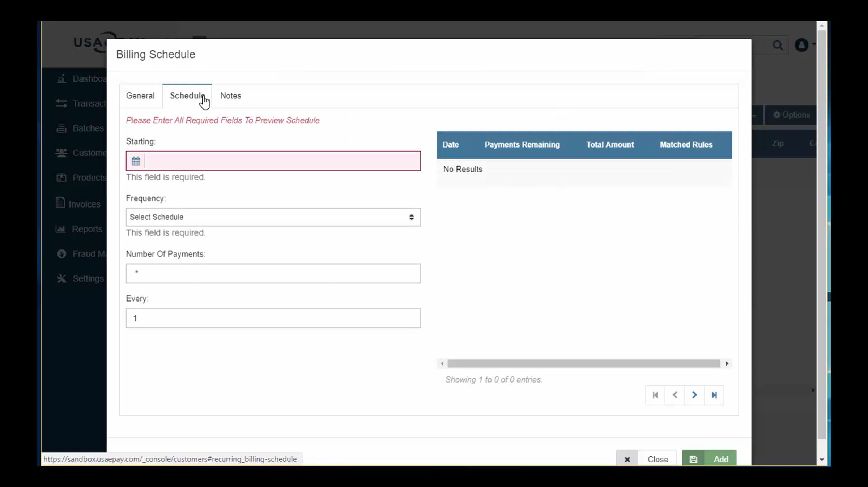Select the Schedule tab
868x487 pixels.
pos(187,96)
